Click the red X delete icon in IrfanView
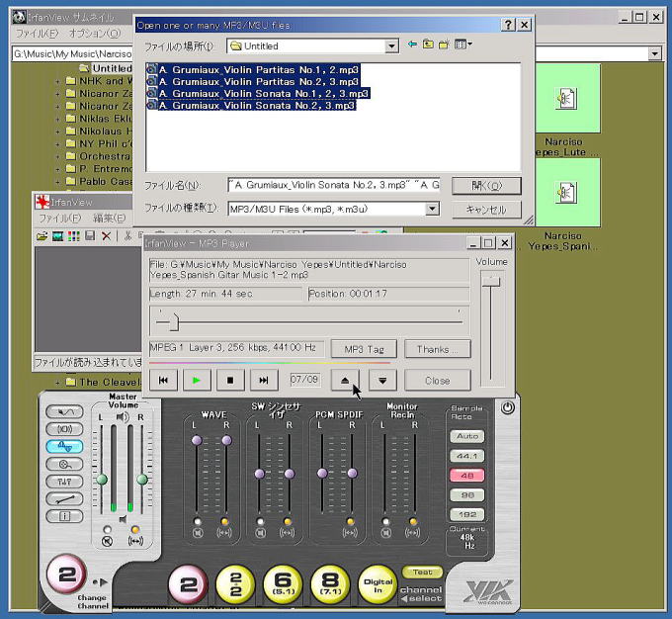Screen dimensions: 672x619 (107, 236)
